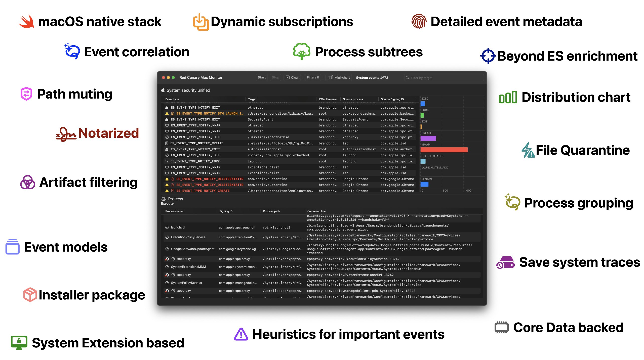Click the red MMAP bar in chart
Image resolution: width=644 pixels, height=360 pixels.
(x=444, y=150)
